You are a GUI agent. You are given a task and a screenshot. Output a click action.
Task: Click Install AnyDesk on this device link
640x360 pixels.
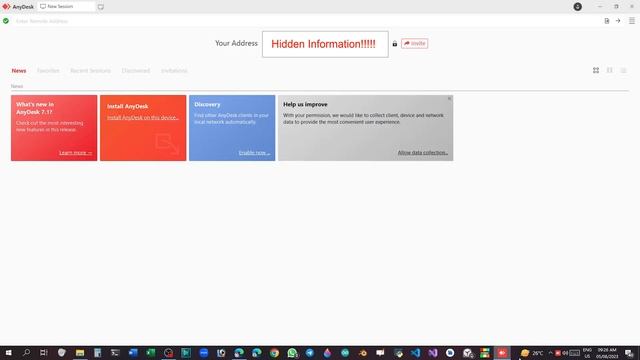click(143, 118)
